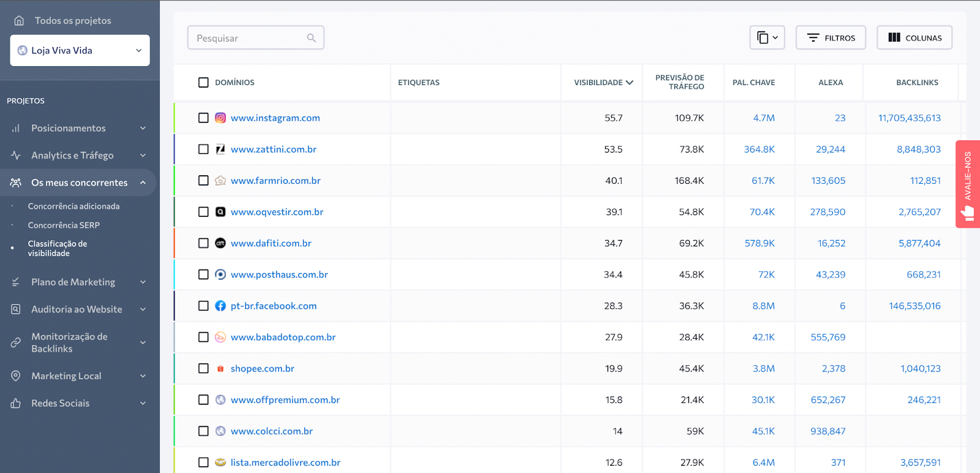Check the www.instagram.com row checkbox
This screenshot has width=980, height=473.
pyautogui.click(x=203, y=118)
